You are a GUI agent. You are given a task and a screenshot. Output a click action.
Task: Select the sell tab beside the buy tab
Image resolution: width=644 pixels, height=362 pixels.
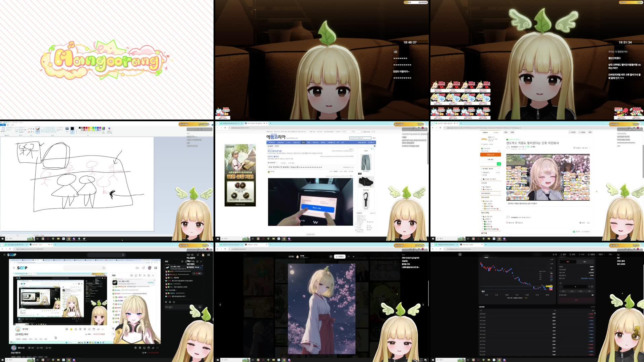(x=584, y=262)
